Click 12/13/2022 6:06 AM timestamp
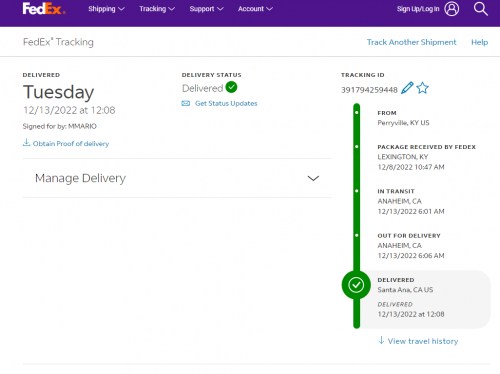The image size is (500, 374). (411, 256)
